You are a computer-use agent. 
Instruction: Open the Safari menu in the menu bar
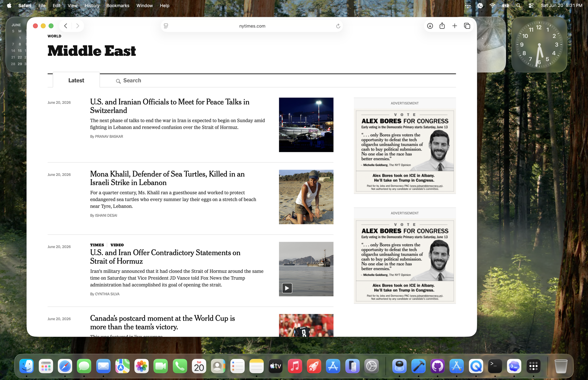tap(25, 5)
